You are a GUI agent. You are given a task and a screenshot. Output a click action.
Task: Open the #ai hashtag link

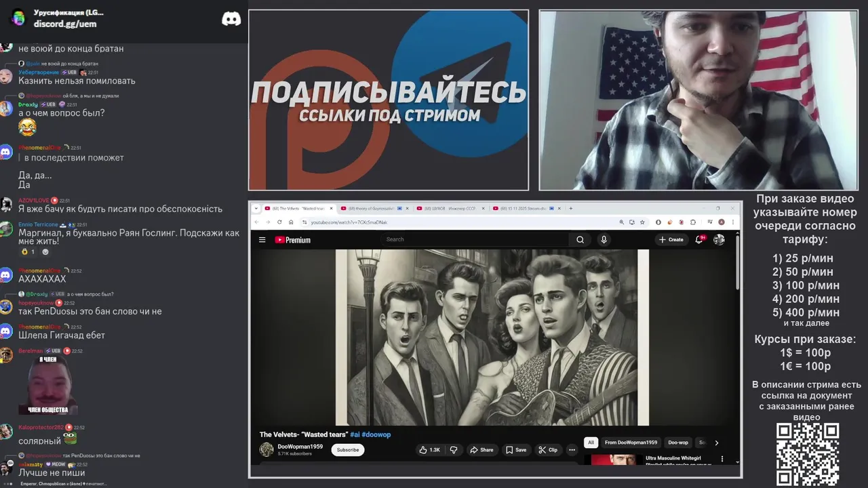pos(355,434)
